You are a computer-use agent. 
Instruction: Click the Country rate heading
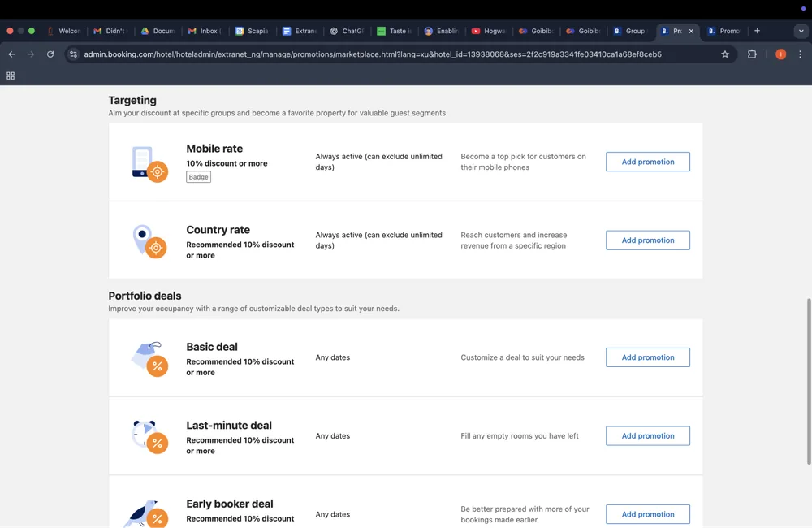218,230
